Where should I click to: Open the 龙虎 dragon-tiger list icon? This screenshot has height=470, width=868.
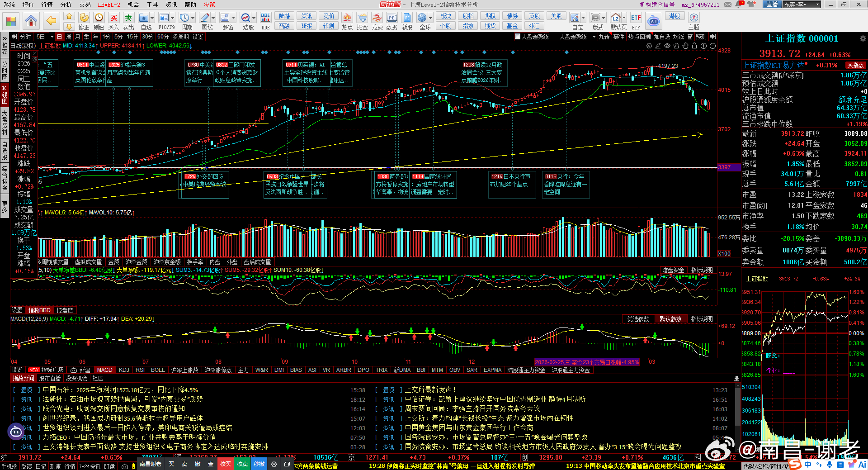click(377, 21)
